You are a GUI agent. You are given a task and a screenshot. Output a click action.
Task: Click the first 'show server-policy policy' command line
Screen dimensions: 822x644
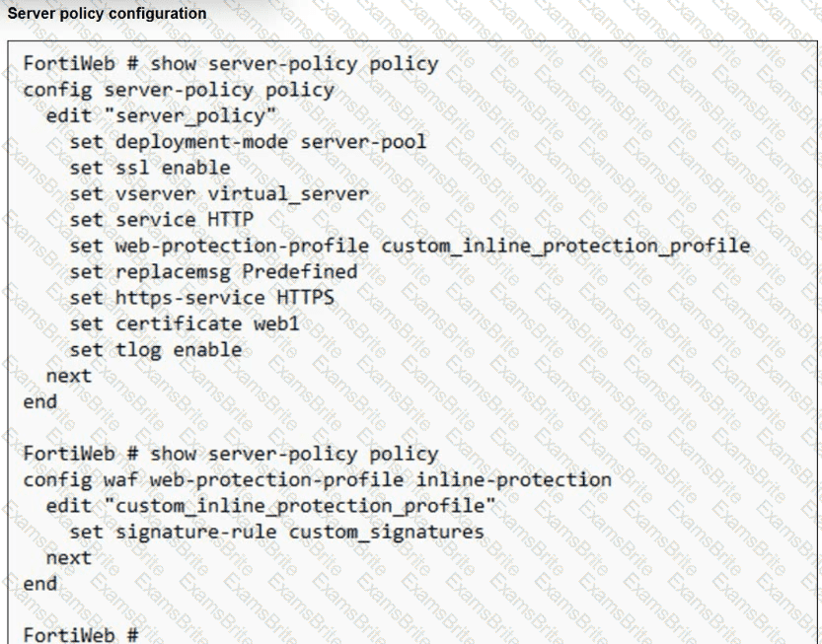tap(231, 64)
